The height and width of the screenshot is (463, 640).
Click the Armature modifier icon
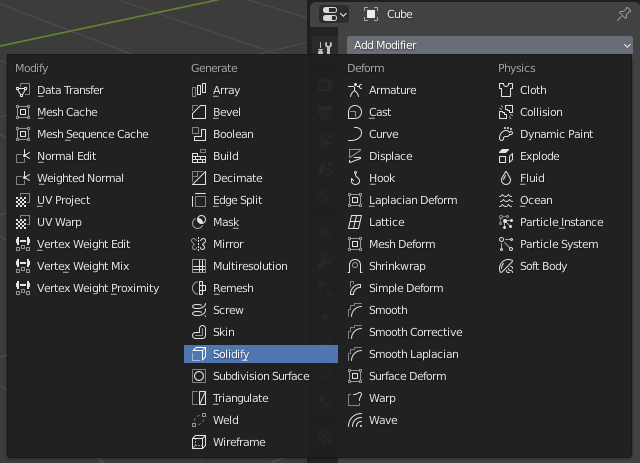(355, 90)
